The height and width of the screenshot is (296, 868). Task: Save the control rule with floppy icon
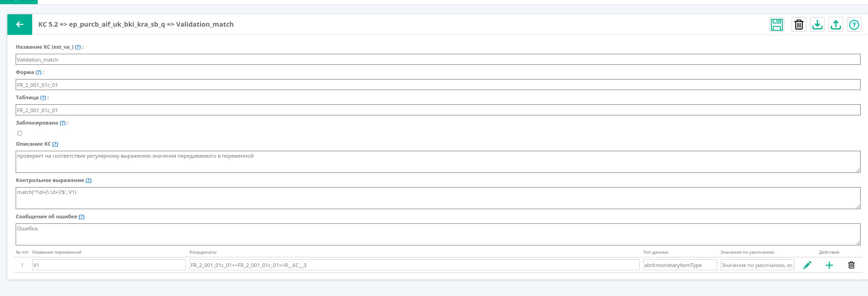click(x=777, y=24)
